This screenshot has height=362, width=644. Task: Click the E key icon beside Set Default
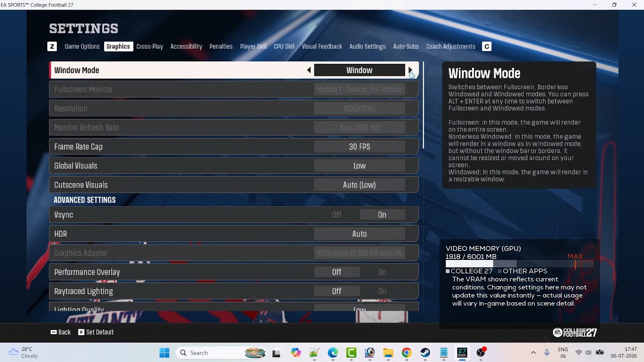[x=82, y=332]
